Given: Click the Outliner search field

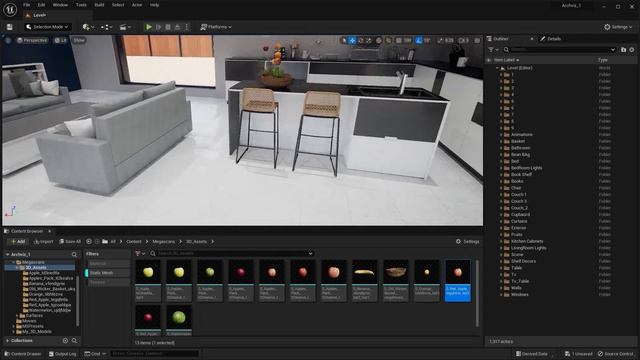Looking at the screenshot, I should coord(560,49).
